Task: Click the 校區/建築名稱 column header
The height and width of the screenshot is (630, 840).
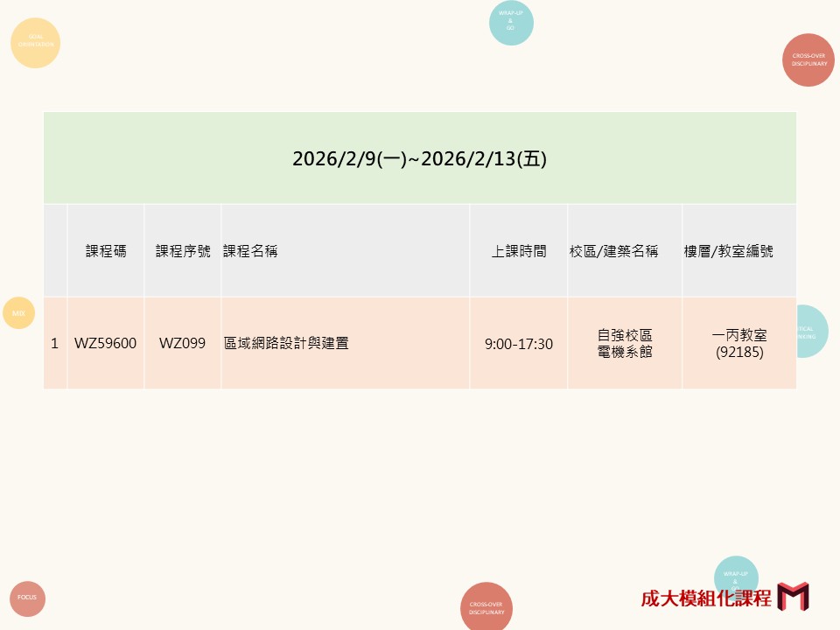Action: click(x=613, y=251)
